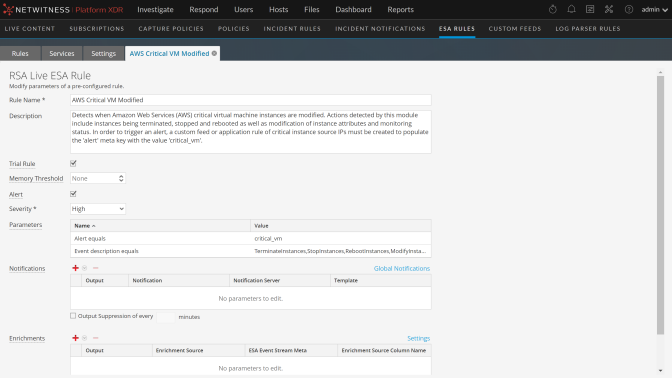This screenshot has height=378, width=672.
Task: Click the Notification column header
Action: pyautogui.click(x=179, y=280)
